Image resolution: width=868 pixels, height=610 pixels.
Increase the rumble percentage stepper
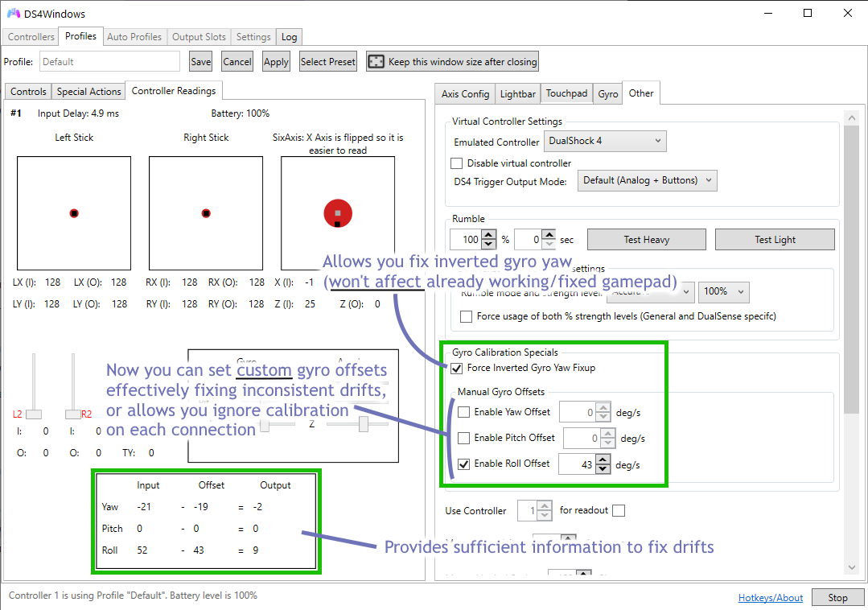488,235
